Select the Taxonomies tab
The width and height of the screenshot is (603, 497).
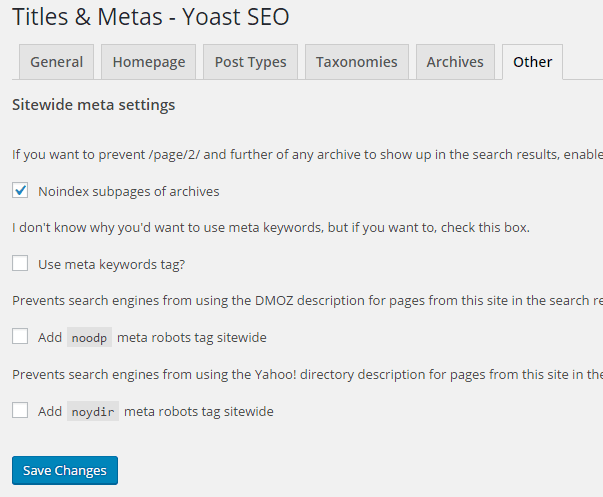coord(356,61)
